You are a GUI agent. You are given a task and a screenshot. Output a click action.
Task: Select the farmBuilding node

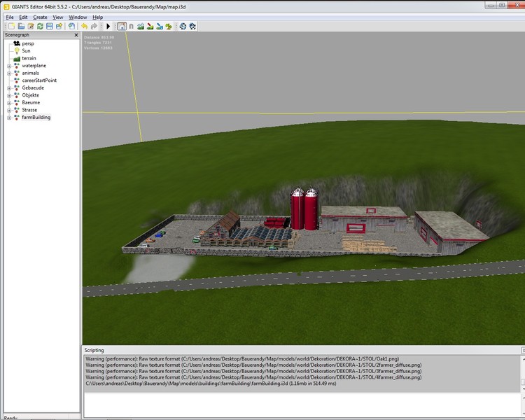pyautogui.click(x=36, y=117)
